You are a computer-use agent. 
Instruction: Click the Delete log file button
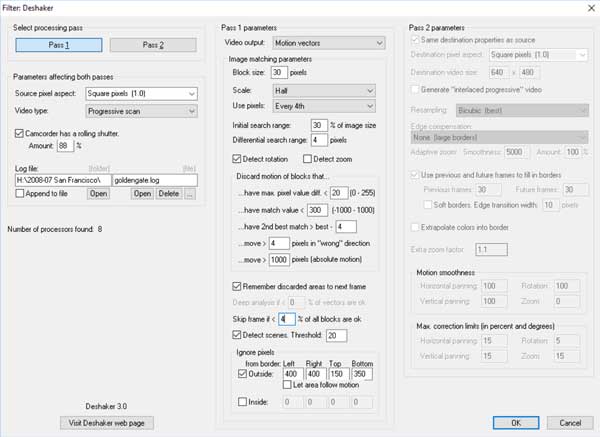click(x=168, y=194)
